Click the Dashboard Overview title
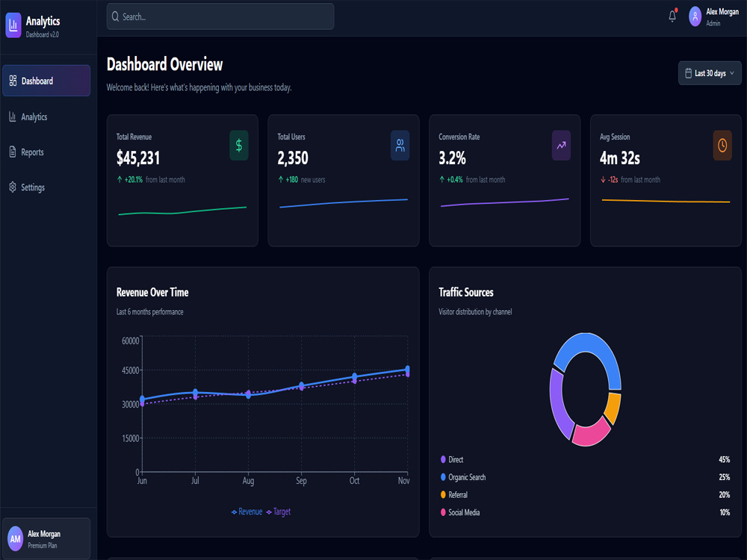This screenshot has height=560, width=747. pos(164,64)
